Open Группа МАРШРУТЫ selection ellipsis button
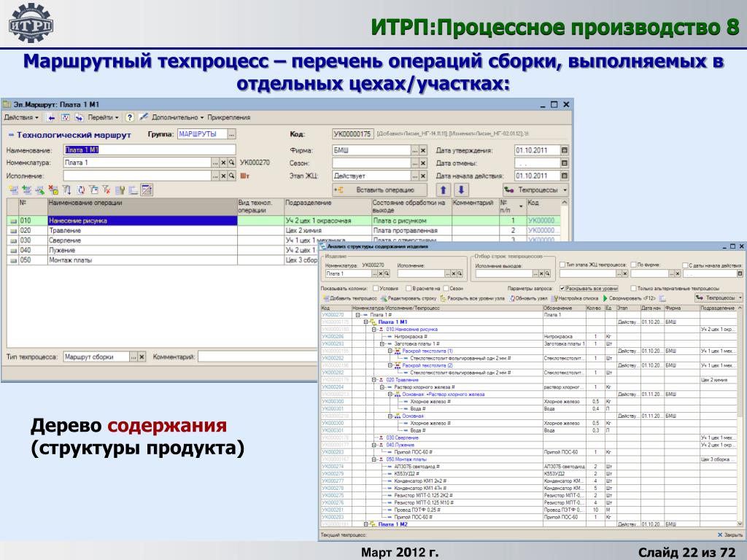Screen dimensions: 747x560 pos(231,134)
